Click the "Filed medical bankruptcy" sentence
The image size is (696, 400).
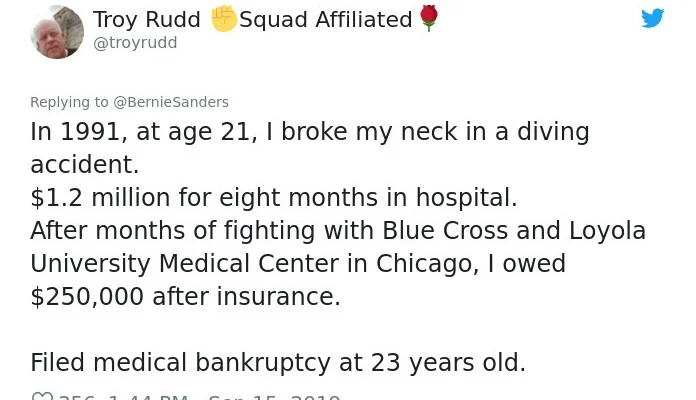tap(277, 363)
